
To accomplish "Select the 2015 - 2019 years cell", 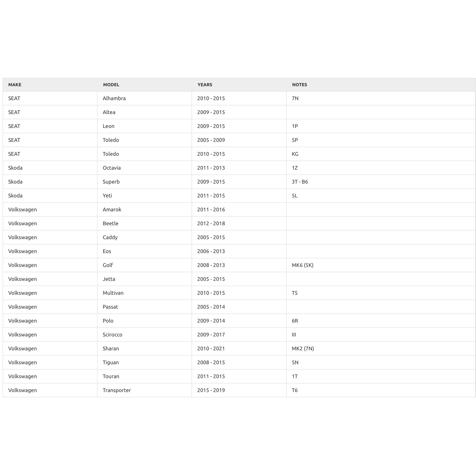I will 211,390.
